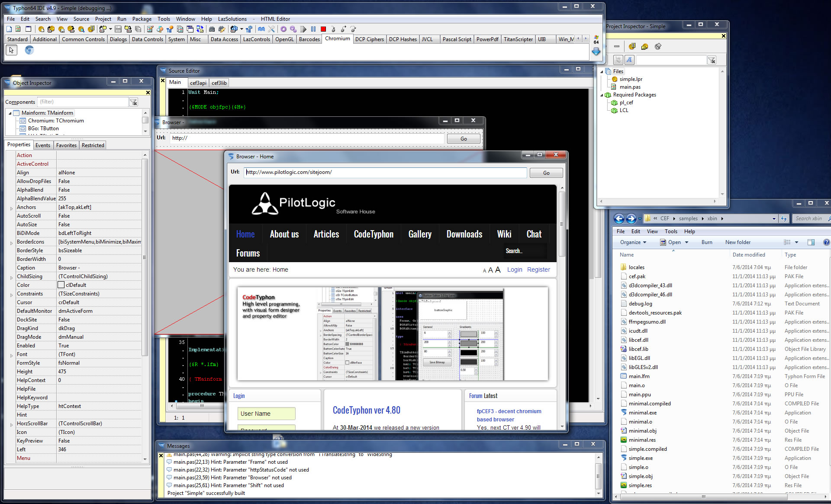
Task: Click the Save toolbar icon
Action: [118, 29]
